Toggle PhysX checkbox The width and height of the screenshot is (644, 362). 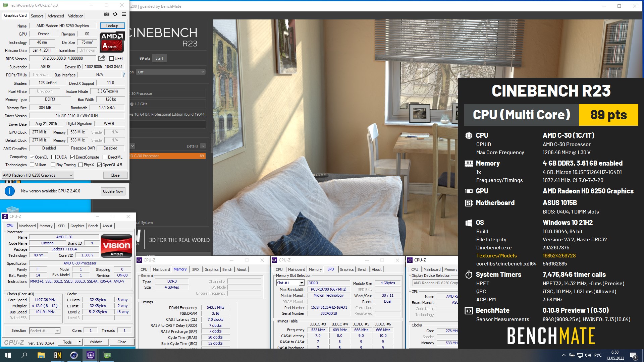(80, 165)
